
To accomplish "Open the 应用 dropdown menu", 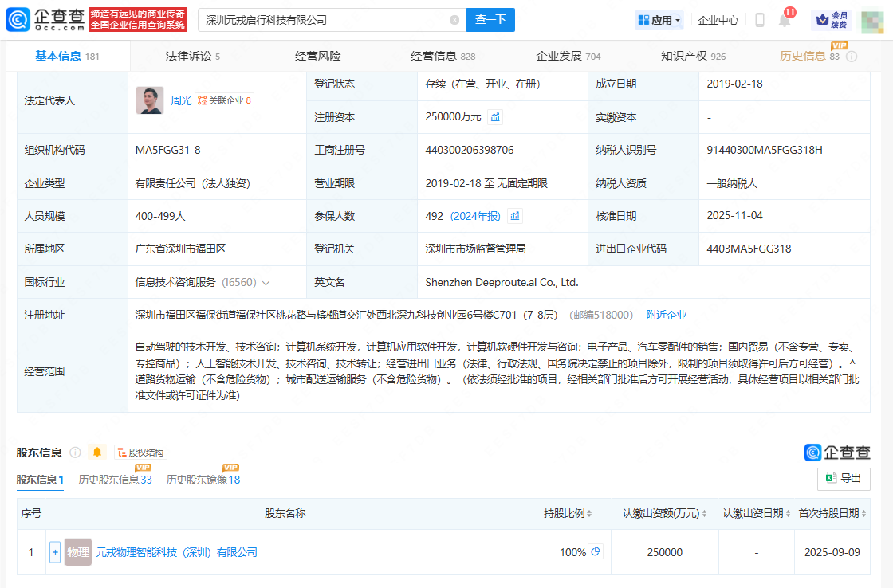I will [x=659, y=20].
